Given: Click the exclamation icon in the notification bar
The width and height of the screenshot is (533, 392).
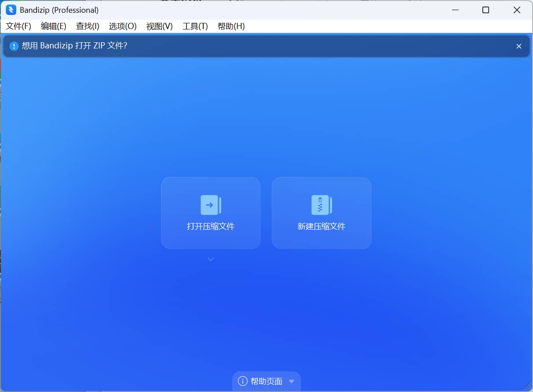Looking at the screenshot, I should click(14, 46).
